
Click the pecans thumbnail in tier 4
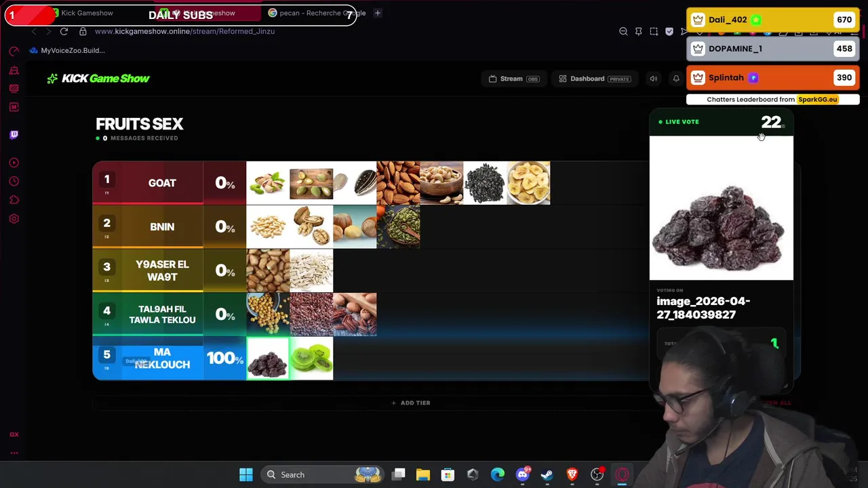[355, 314]
